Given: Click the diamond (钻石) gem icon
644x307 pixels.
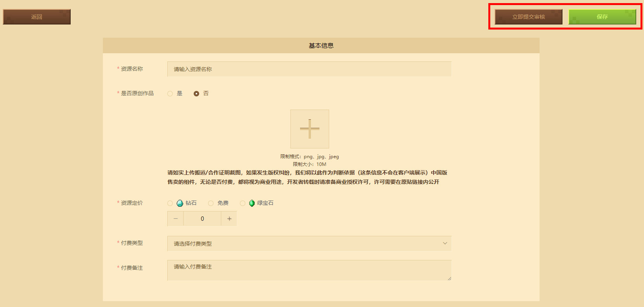Looking at the screenshot, I should (x=180, y=203).
